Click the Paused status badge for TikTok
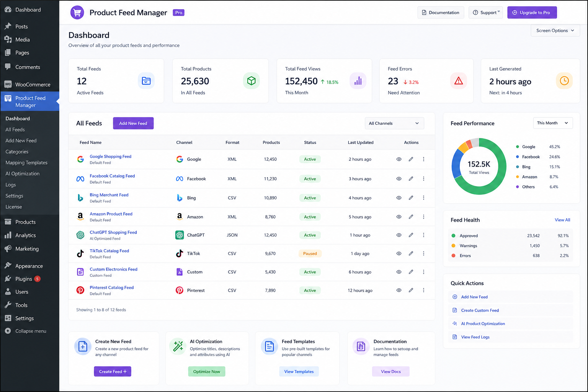 pyautogui.click(x=310, y=253)
